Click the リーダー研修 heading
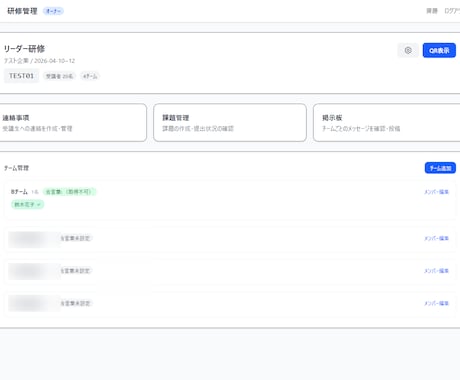 coord(24,49)
